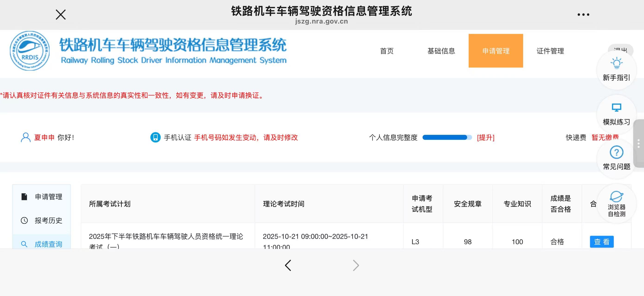Click the 手机认证 phone icon

coord(155,137)
